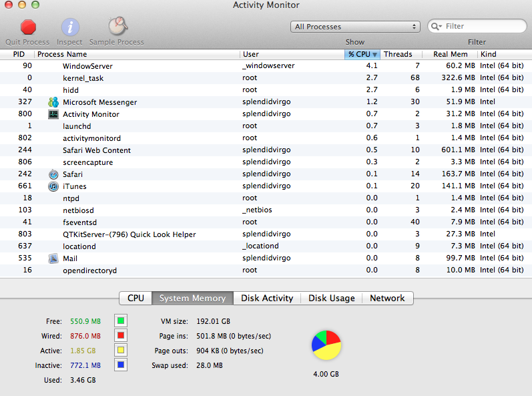Viewport: 532px width, 396px height.
Task: Select the fseventsd process row
Action: tap(266, 222)
